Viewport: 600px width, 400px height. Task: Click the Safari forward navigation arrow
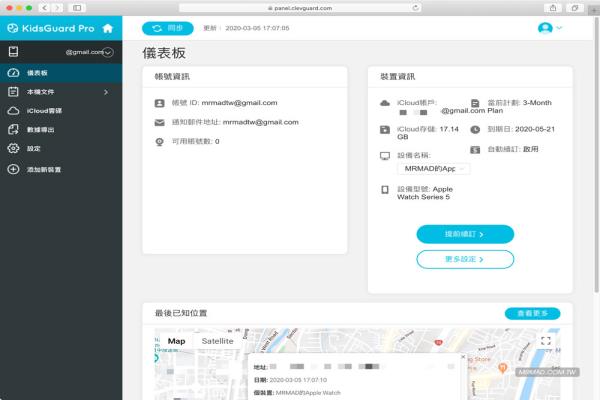pos(57,8)
